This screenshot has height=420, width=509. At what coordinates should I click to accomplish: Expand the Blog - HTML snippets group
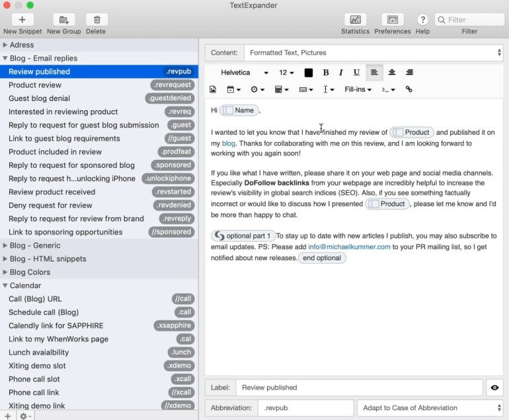tap(5, 259)
